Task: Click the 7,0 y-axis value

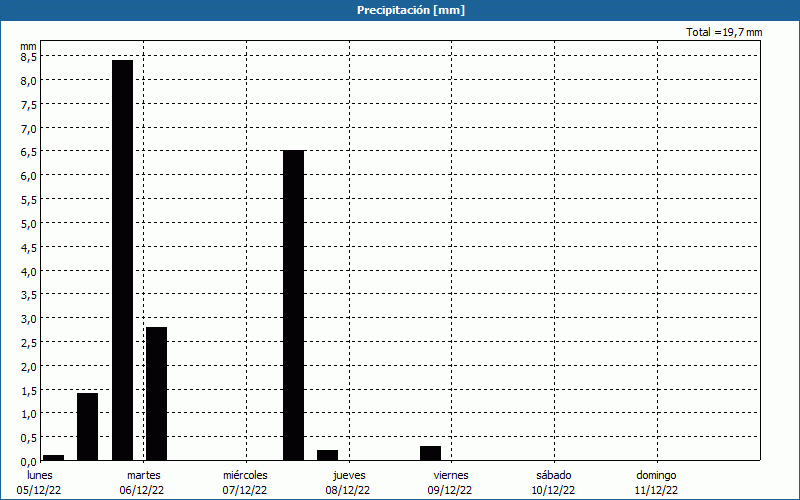Action: [x=29, y=128]
